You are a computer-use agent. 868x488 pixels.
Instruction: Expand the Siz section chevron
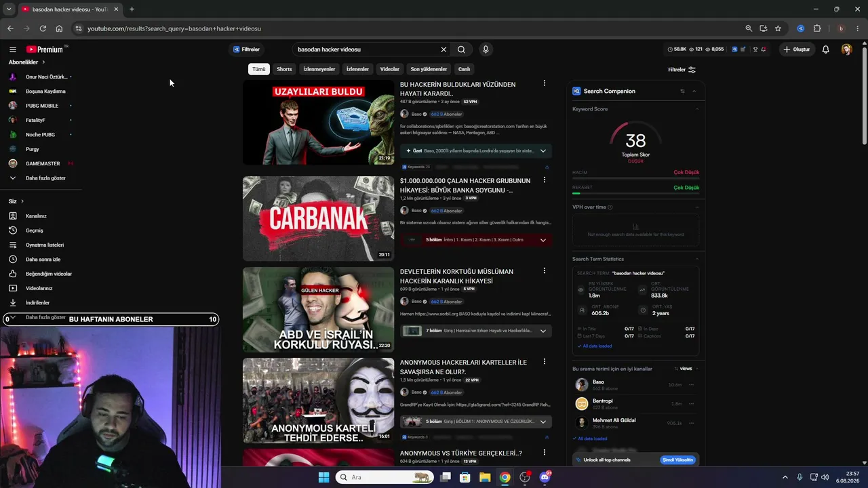click(22, 201)
